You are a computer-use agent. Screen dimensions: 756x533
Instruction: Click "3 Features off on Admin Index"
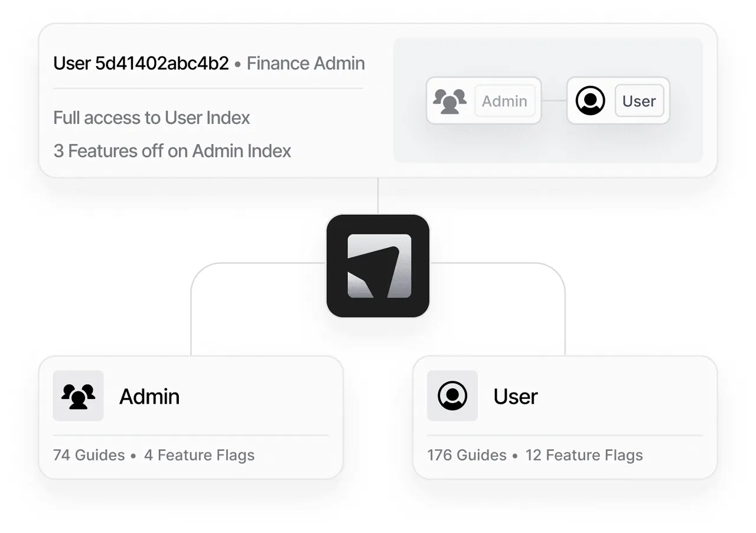(x=172, y=151)
